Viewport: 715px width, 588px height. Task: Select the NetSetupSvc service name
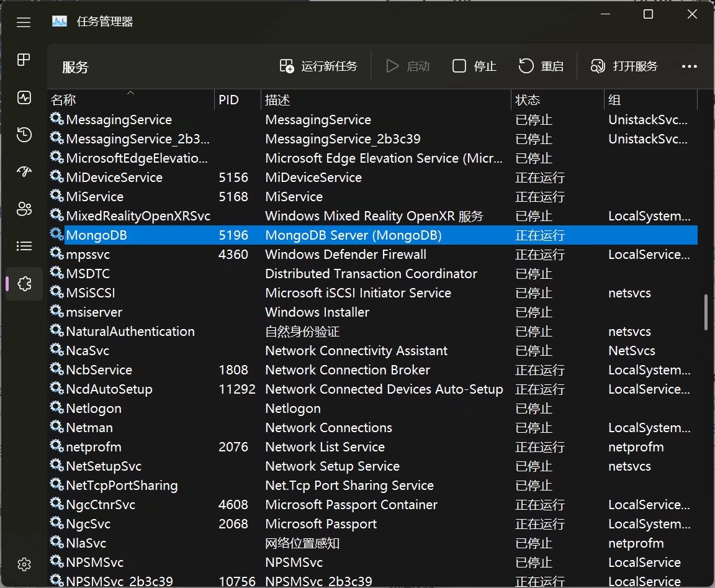coord(104,466)
